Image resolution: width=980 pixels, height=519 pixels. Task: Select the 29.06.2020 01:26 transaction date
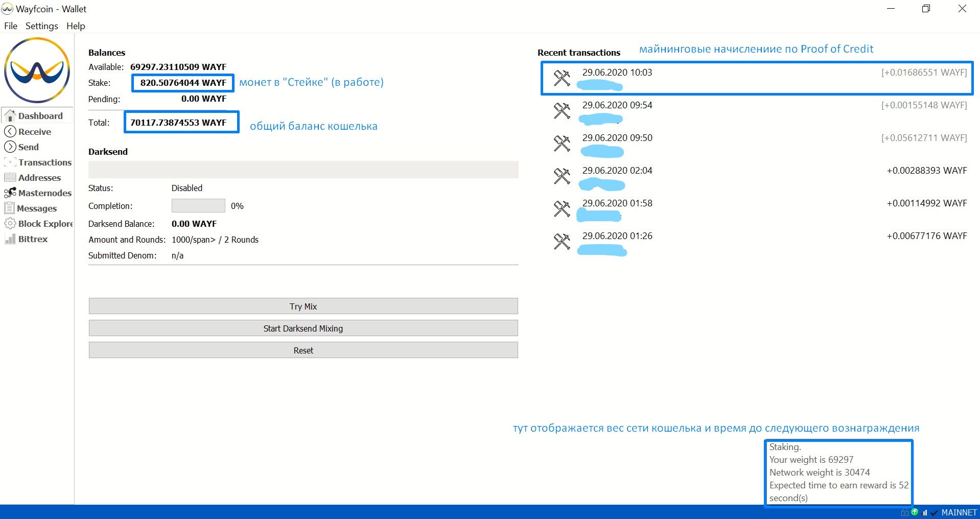(617, 236)
